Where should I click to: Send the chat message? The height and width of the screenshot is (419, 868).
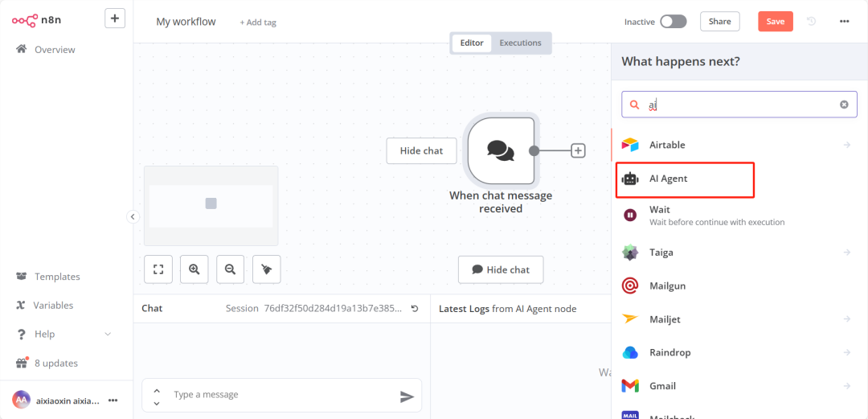407,396
